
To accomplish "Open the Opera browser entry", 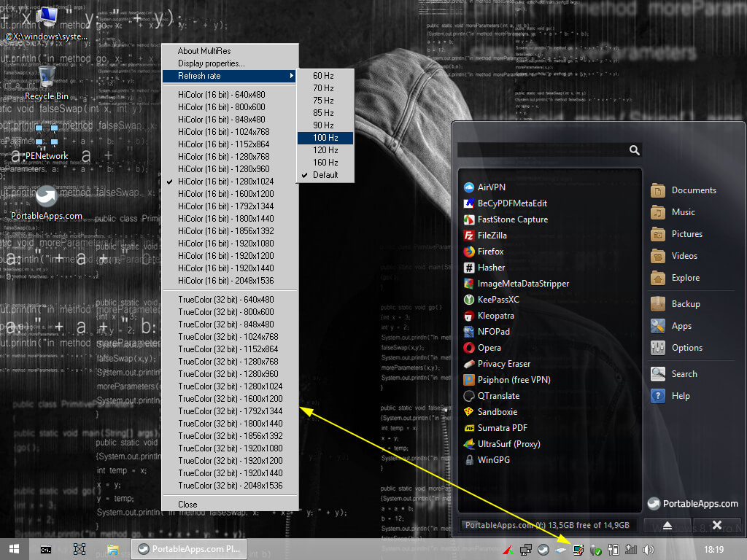I will pos(482,348).
